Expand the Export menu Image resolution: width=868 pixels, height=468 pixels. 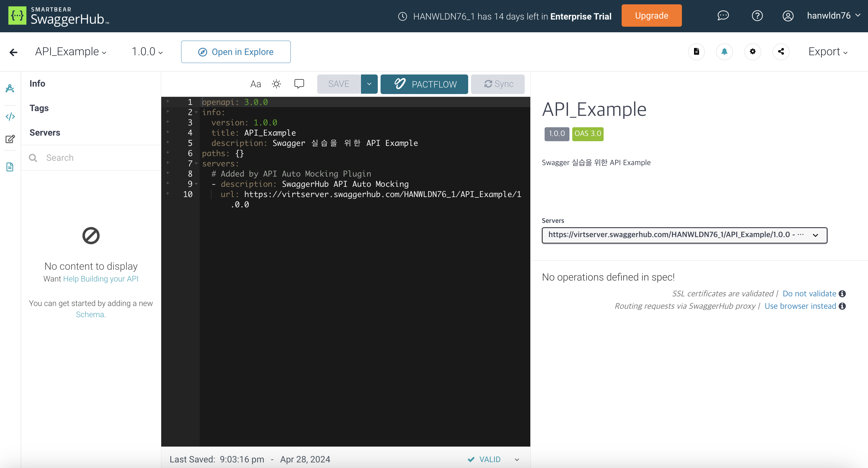click(x=828, y=52)
